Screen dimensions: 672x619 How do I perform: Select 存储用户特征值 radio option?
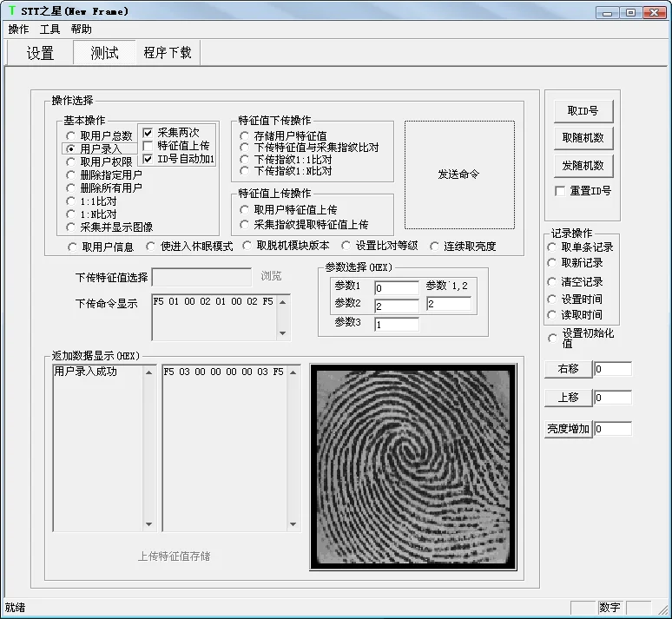(x=283, y=136)
